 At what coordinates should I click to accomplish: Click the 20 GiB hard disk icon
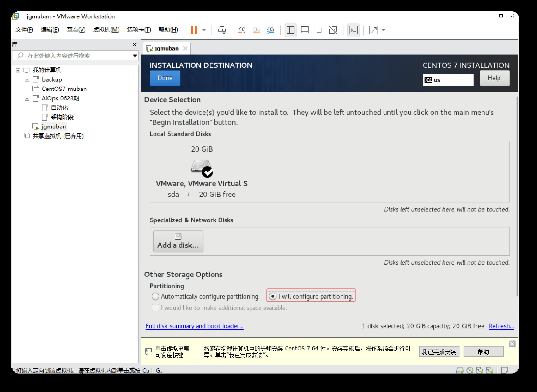(202, 168)
